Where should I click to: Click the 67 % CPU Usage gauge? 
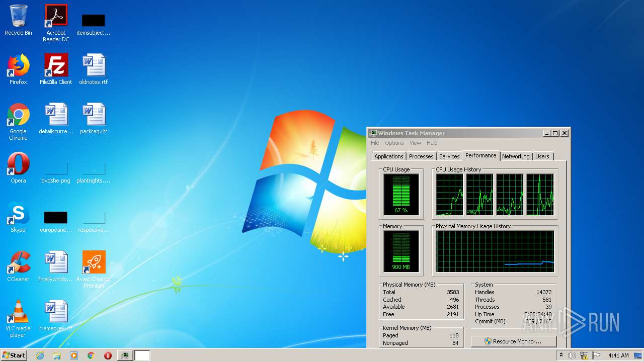(x=401, y=195)
